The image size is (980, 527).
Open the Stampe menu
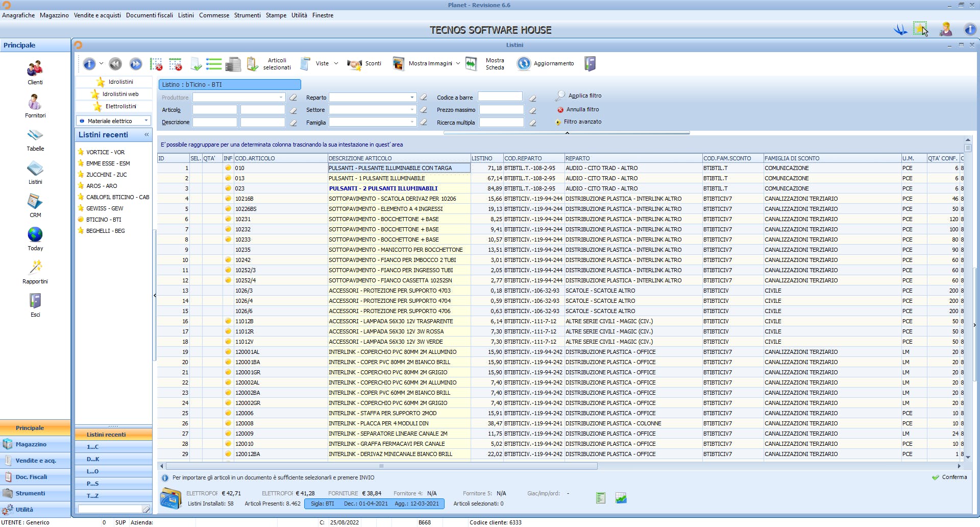click(276, 15)
